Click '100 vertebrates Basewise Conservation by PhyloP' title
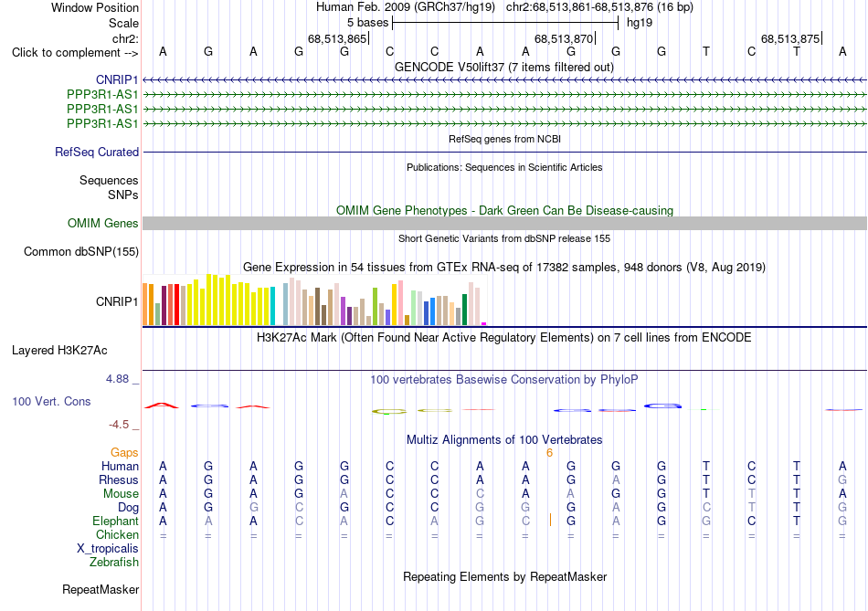This screenshot has width=868, height=611. (504, 380)
